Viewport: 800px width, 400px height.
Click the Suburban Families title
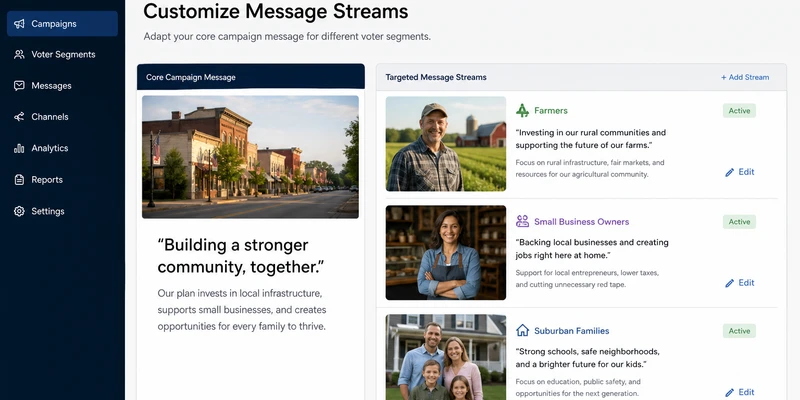point(571,331)
